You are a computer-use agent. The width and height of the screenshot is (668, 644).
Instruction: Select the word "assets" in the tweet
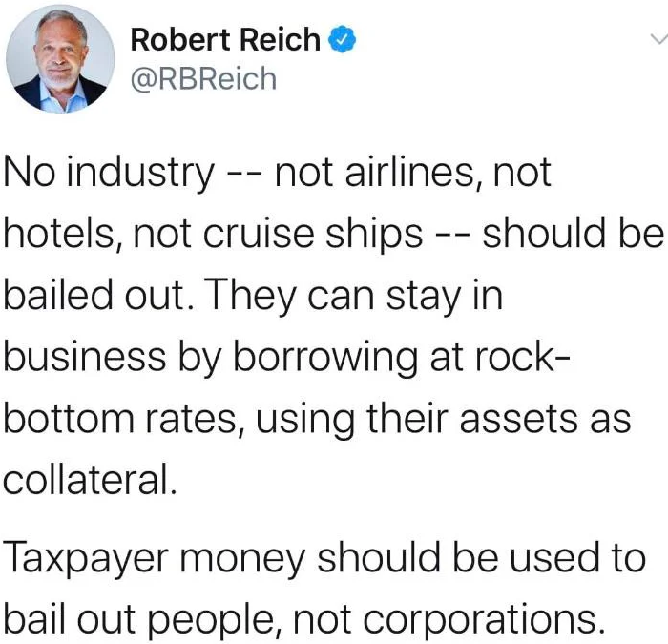[518, 420]
